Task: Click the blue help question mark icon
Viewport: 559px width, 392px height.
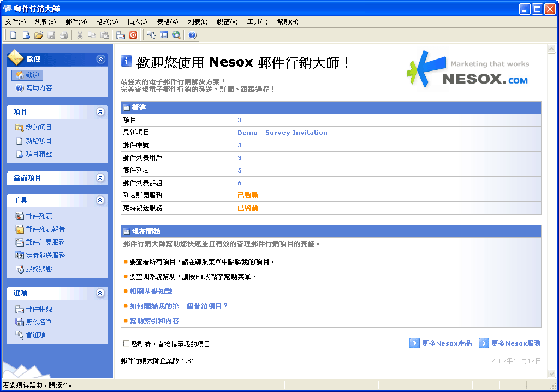Action: [192, 35]
